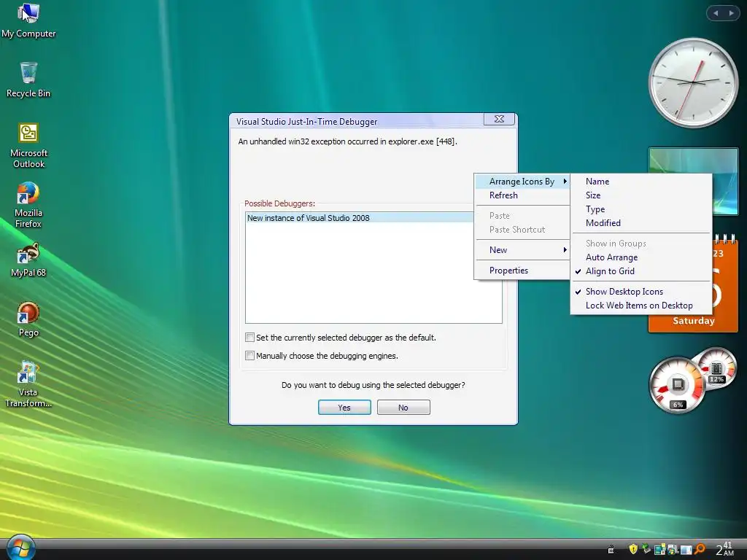Select Lock Web Items on Desktop
747x560 pixels.
point(640,306)
